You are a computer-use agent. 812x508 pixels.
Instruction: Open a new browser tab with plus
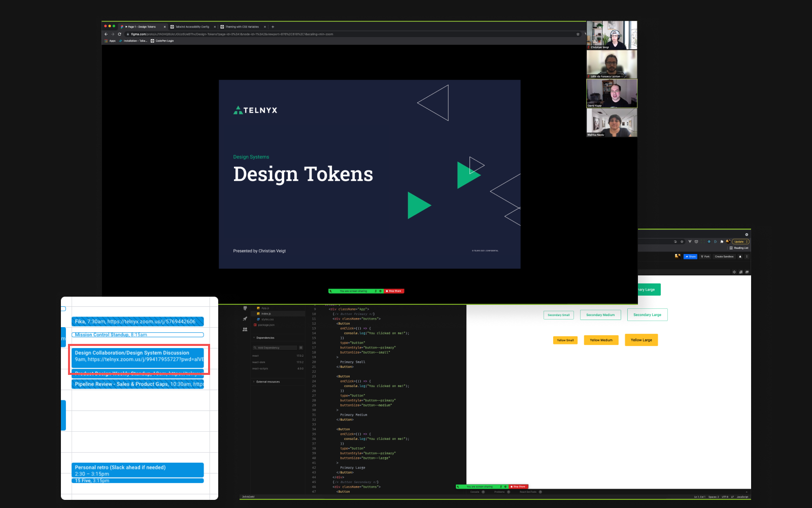point(273,26)
